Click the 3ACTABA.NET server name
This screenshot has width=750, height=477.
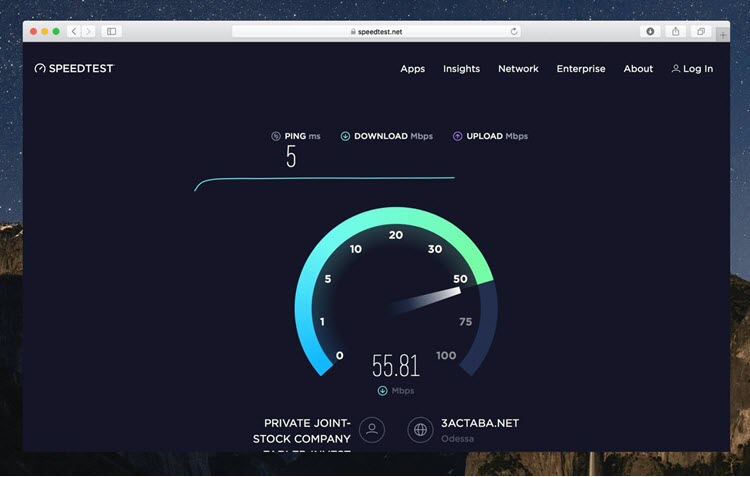[480, 423]
